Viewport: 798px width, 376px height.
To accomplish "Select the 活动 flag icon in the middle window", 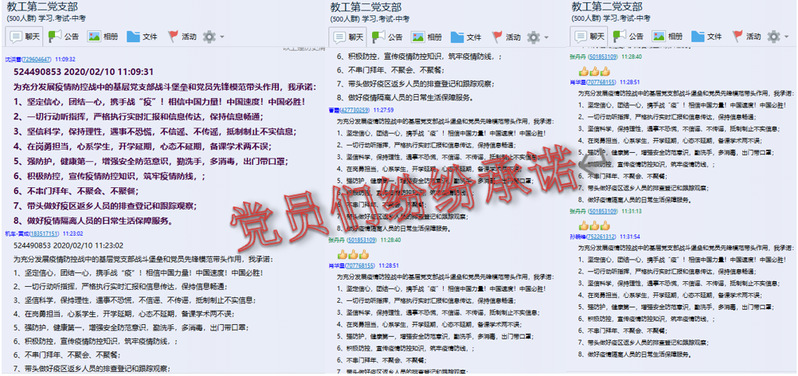I will click(497, 37).
